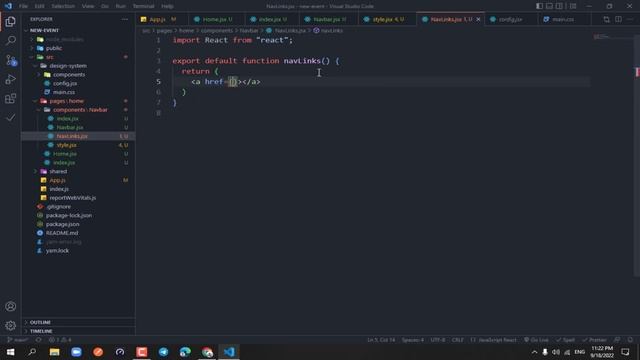Image resolution: width=640 pixels, height=360 pixels.
Task: Click the git branch indicator in status bar
Action: click(18, 340)
